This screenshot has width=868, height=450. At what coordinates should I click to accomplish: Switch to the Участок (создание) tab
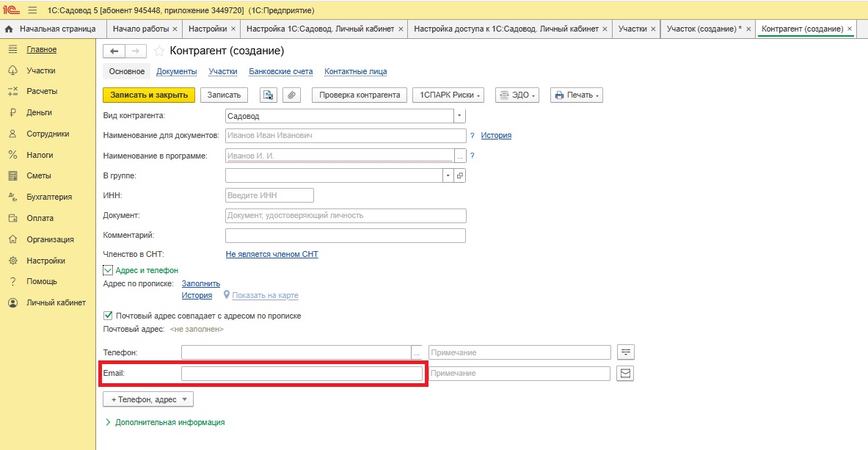(x=704, y=29)
